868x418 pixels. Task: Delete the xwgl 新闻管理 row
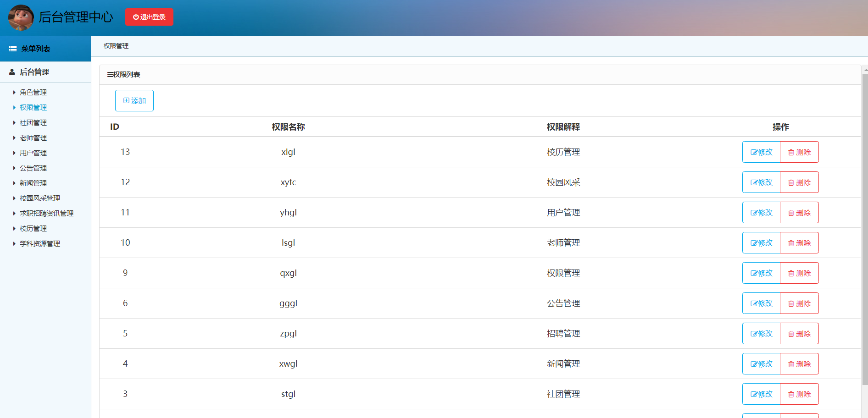(x=799, y=363)
